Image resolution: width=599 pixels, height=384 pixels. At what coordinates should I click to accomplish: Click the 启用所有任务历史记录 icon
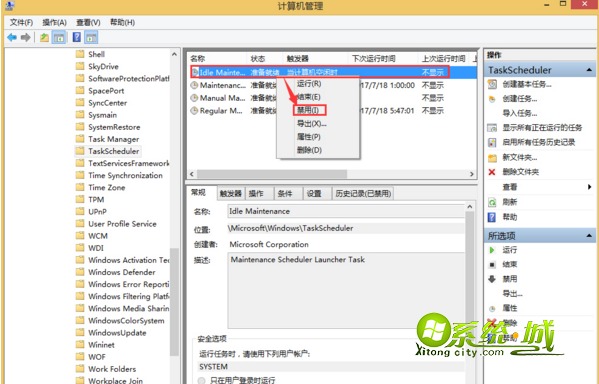pos(492,143)
